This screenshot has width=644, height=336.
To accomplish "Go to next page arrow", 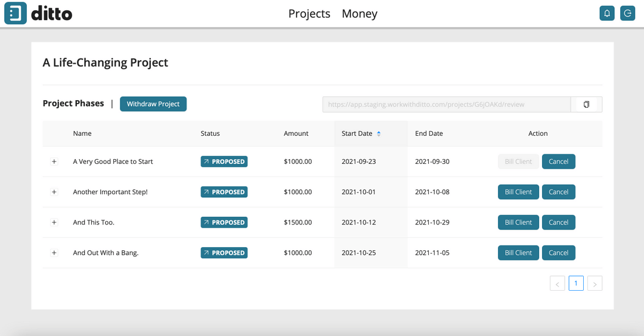I will [x=595, y=284].
